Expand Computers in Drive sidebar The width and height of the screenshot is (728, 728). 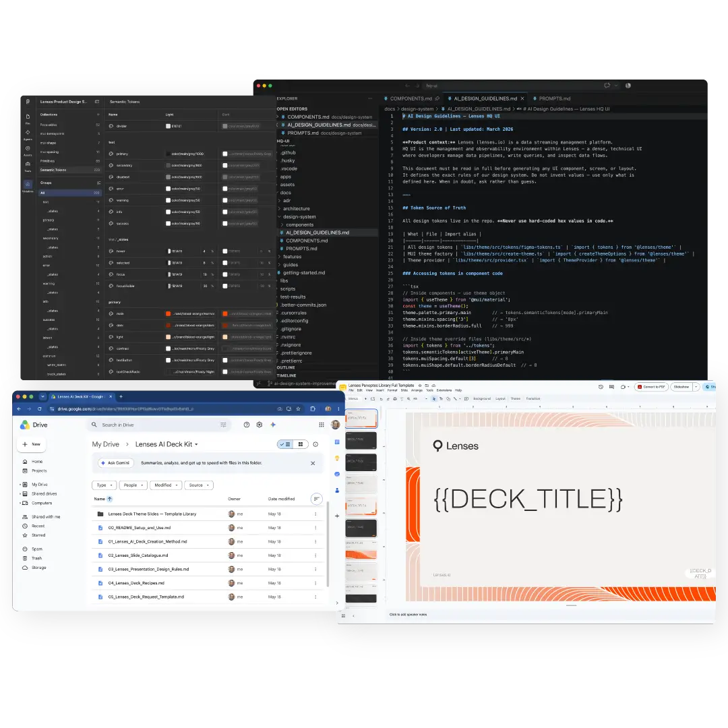(20, 503)
